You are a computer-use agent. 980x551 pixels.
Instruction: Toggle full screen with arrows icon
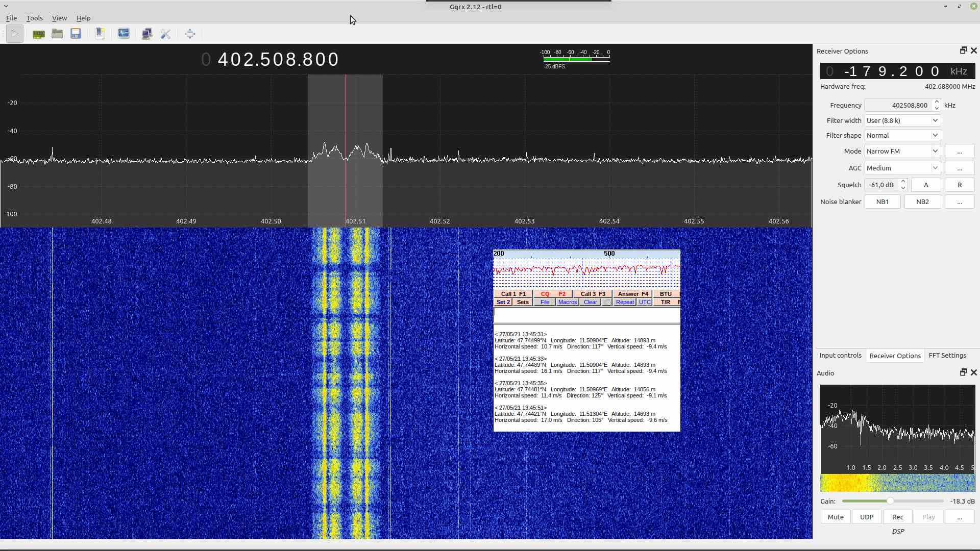pyautogui.click(x=190, y=34)
